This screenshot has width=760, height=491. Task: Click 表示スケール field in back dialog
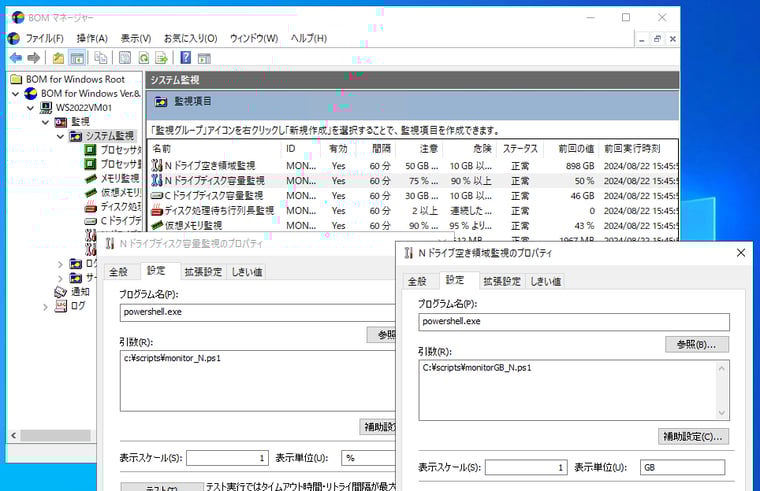pos(227,458)
